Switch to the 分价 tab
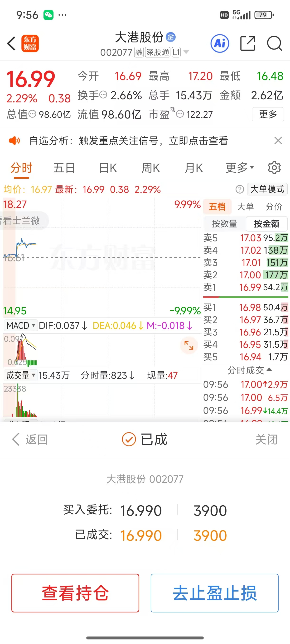 (x=274, y=207)
